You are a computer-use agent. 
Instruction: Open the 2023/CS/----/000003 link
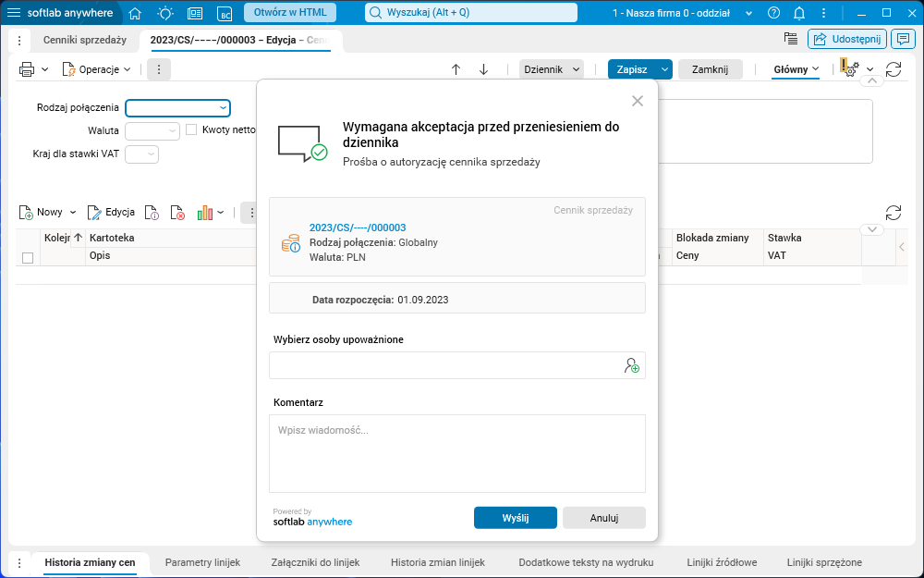click(x=357, y=228)
